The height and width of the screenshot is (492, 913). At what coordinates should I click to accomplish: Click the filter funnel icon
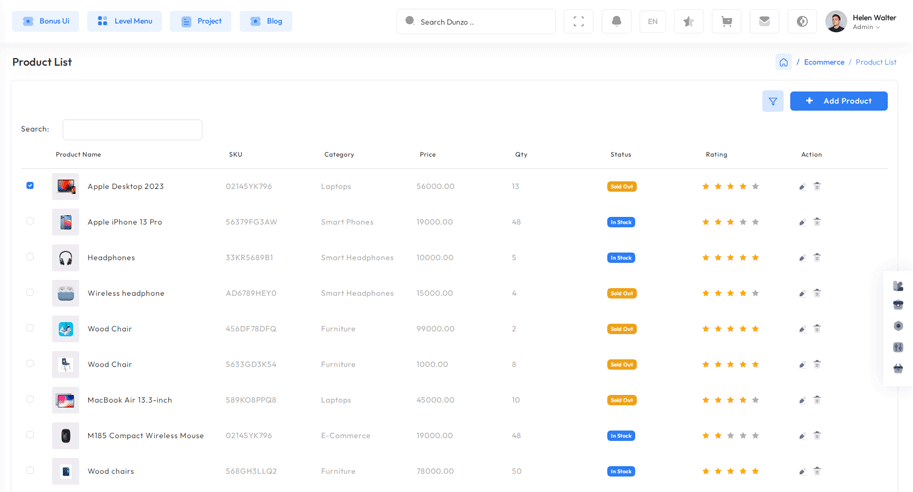click(x=772, y=101)
